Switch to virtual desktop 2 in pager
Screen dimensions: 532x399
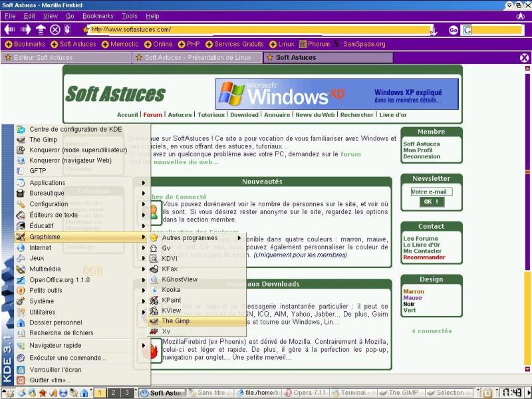[x=113, y=393]
